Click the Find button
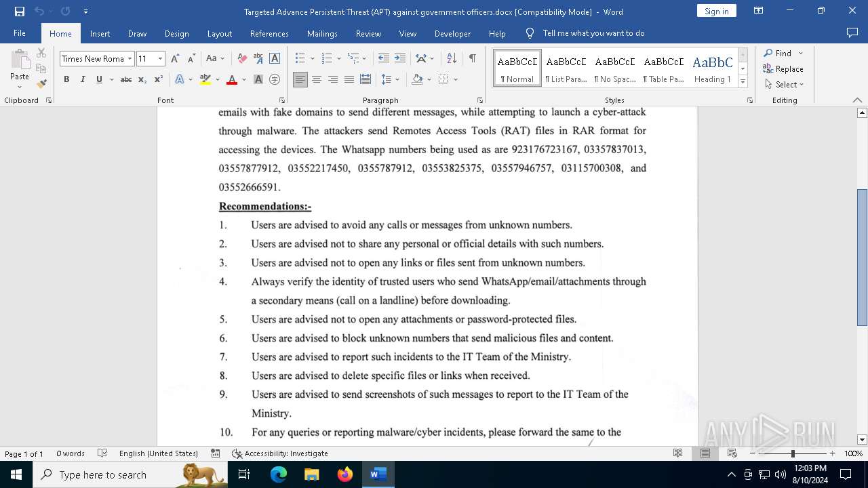The width and height of the screenshot is (868, 488). 777,53
